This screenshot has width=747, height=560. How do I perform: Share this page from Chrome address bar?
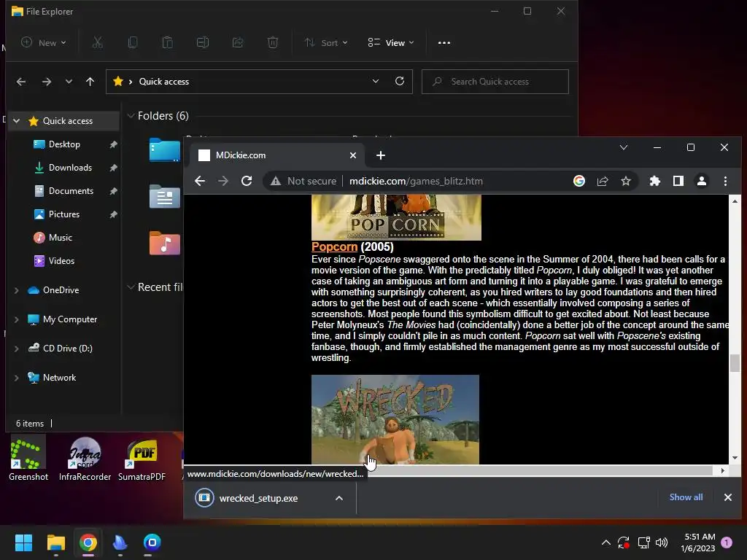pyautogui.click(x=603, y=181)
